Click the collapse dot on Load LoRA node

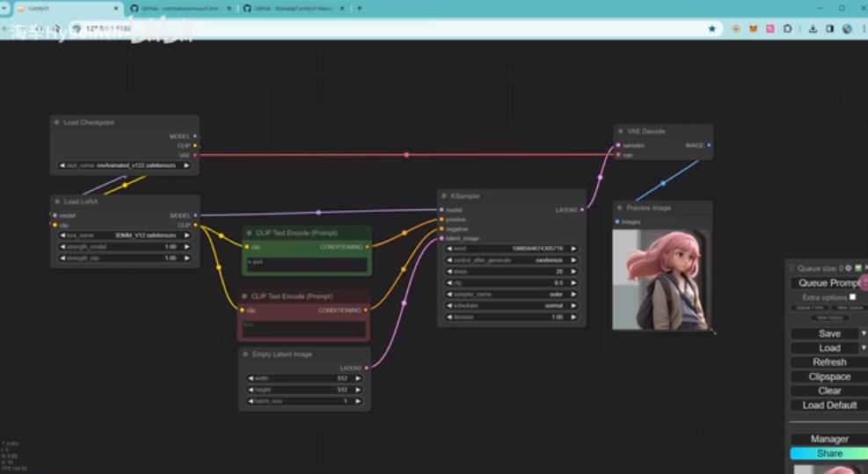(x=57, y=201)
